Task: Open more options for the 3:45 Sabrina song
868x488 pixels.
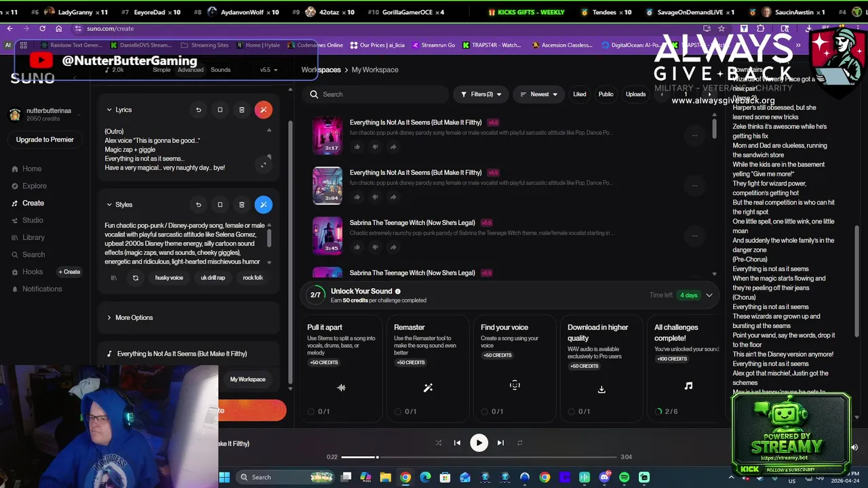Action: coord(694,236)
